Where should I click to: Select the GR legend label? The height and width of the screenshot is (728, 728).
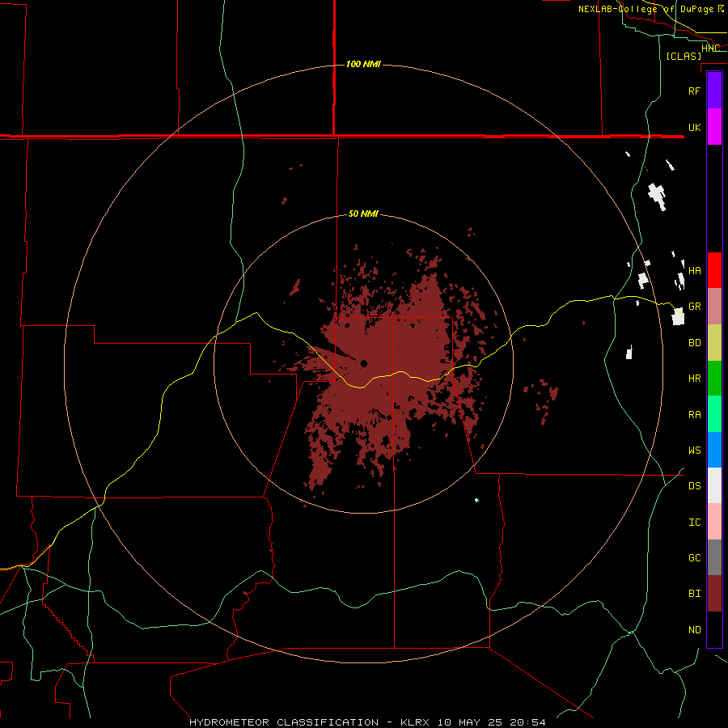694,307
